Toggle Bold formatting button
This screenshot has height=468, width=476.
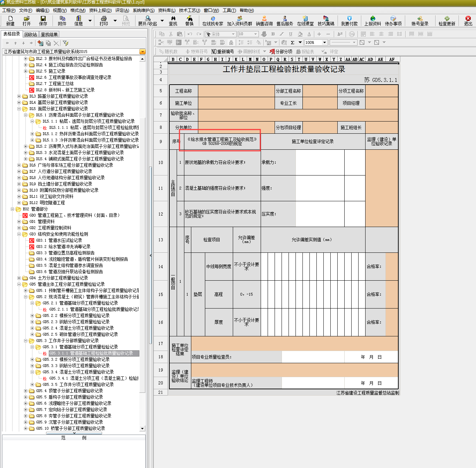[273, 34]
